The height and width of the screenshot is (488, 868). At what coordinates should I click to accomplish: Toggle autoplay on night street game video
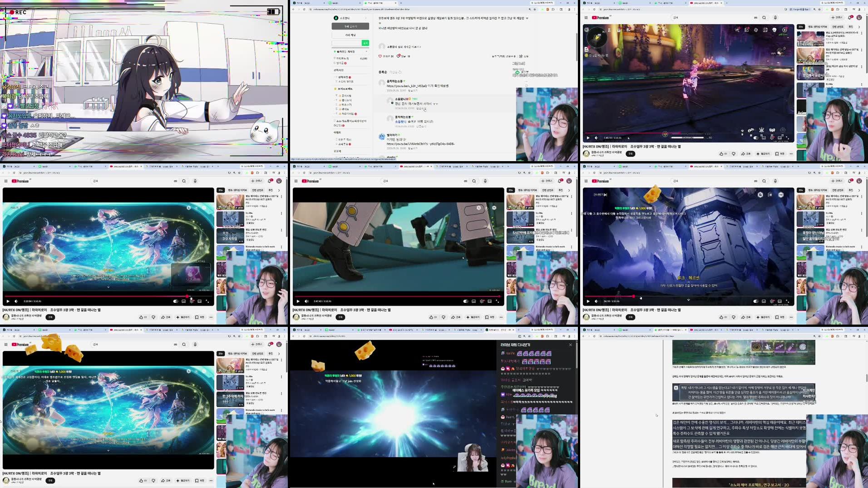pos(755,137)
